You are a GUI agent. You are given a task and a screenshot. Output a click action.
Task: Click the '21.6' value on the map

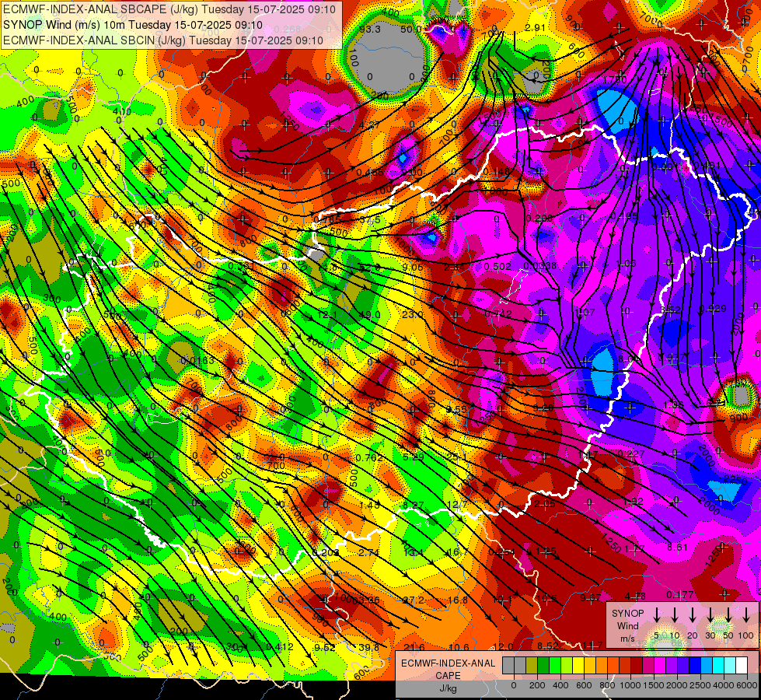[414, 648]
